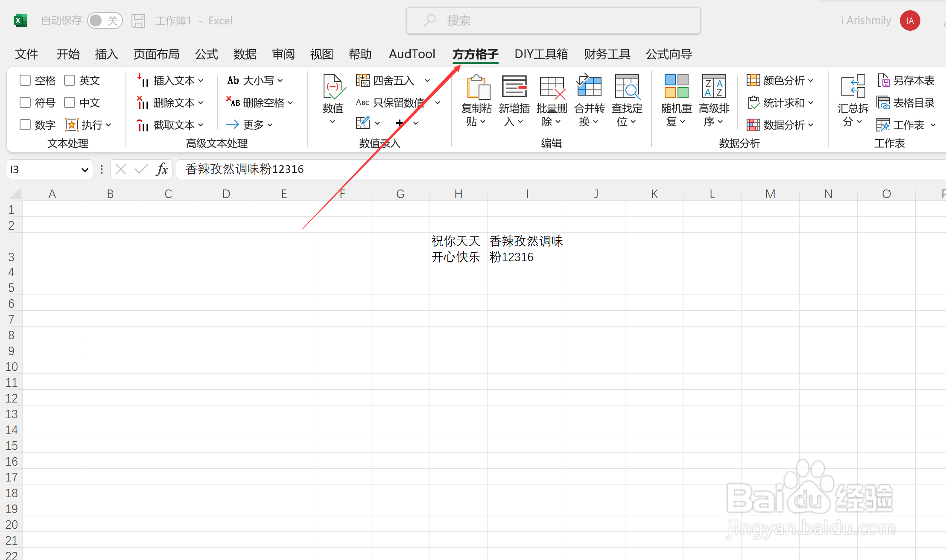Image resolution: width=946 pixels, height=560 pixels.
Task: Click the 表格目录 icon
Action: [x=883, y=102]
